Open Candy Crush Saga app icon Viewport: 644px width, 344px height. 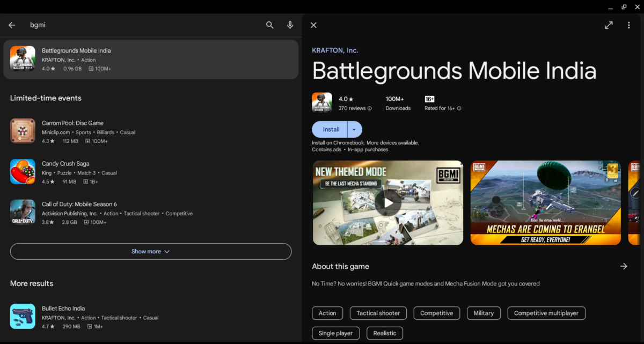coord(23,172)
